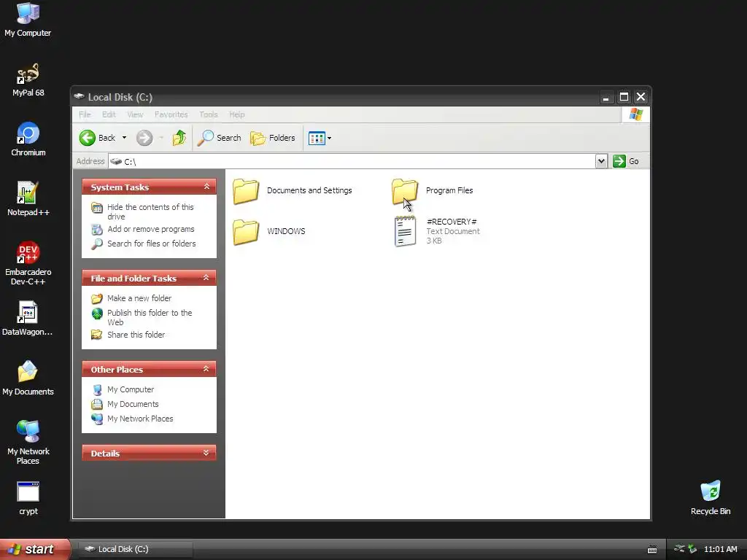
Task: Click Search for files or folders
Action: click(x=152, y=244)
